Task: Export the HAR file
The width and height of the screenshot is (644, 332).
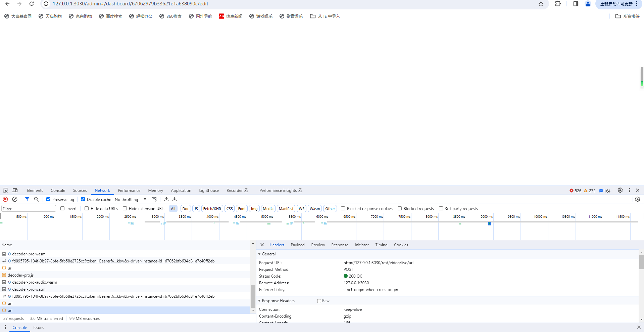Action: [x=175, y=199]
